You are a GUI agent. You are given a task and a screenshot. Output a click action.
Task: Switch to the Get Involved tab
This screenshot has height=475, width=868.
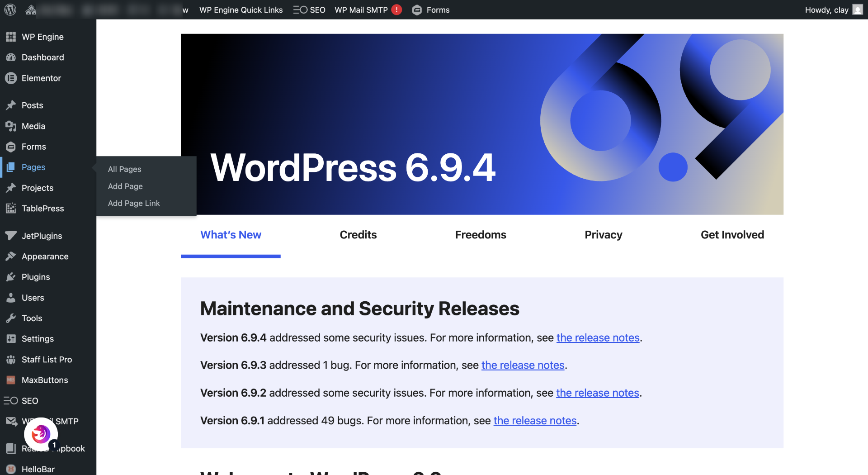(x=732, y=235)
